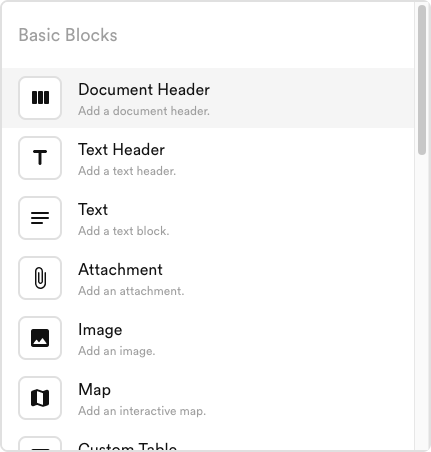This screenshot has width=431, height=452.
Task: Click the vertical scrollbar thumb
Action: 422,80
